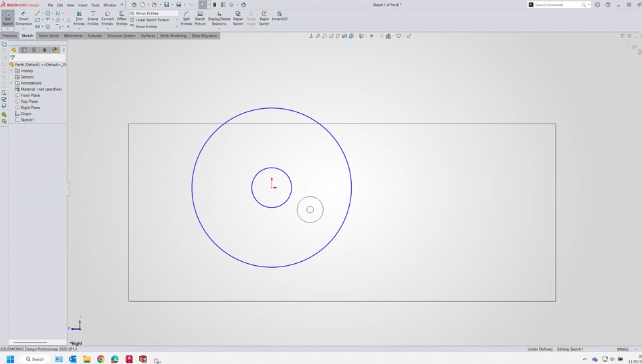642x364 pixels.
Task: Open the PropertyManager tab
Action: tap(24, 50)
